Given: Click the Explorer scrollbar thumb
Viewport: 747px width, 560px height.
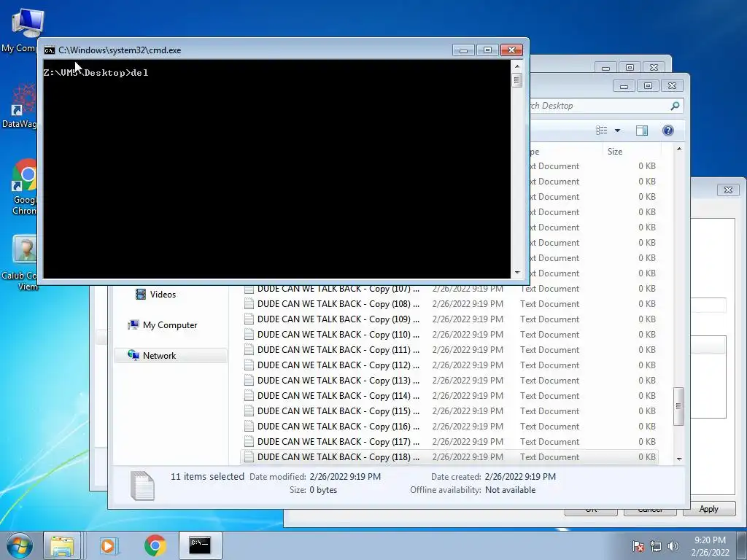Looking at the screenshot, I should pos(679,406).
